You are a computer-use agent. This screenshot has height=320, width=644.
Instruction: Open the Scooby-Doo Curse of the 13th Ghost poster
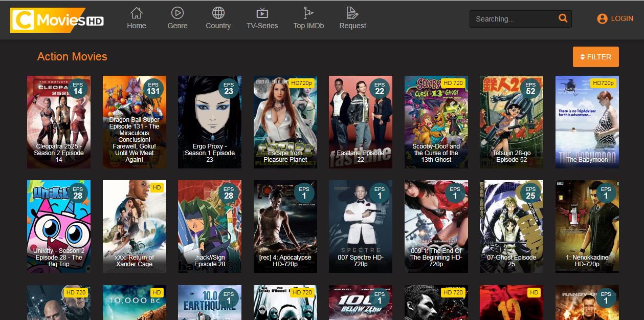click(436, 122)
